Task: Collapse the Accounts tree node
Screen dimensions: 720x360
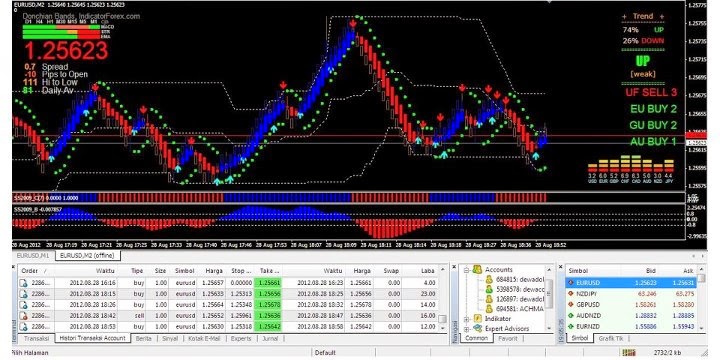Action: pos(467,270)
